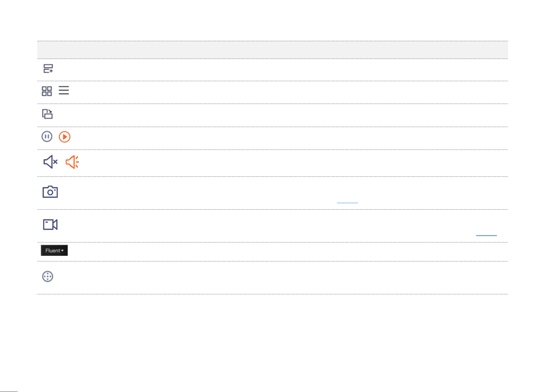Viewport: 554px width, 392px height.
Task: Click the gray table header row
Action: (x=273, y=50)
